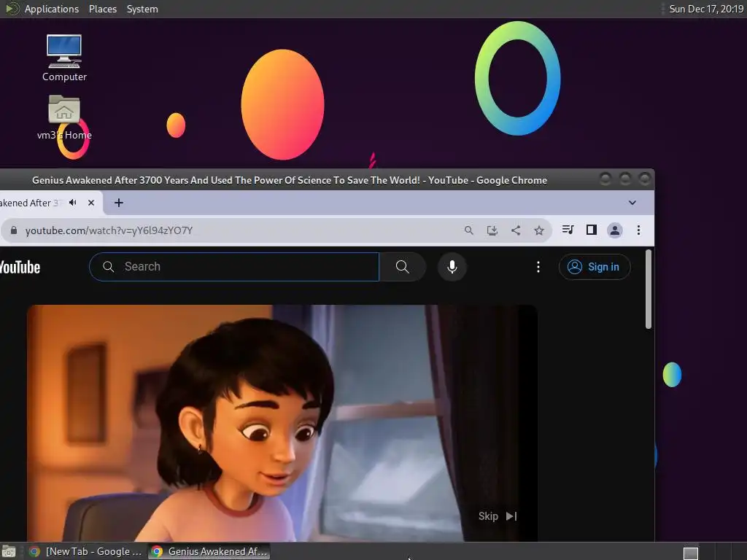747x560 pixels.
Task: Open a new tab with plus button
Action: pos(119,203)
